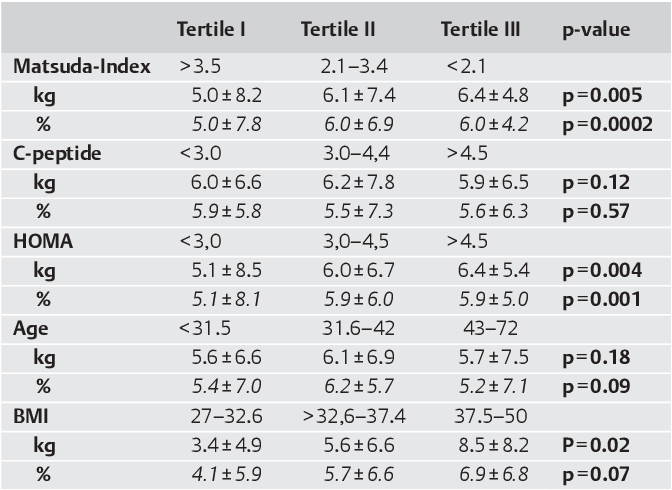Screen dimensions: 672x490
Task: Click the p=0.0002 value cell
Action: pyautogui.click(x=607, y=125)
